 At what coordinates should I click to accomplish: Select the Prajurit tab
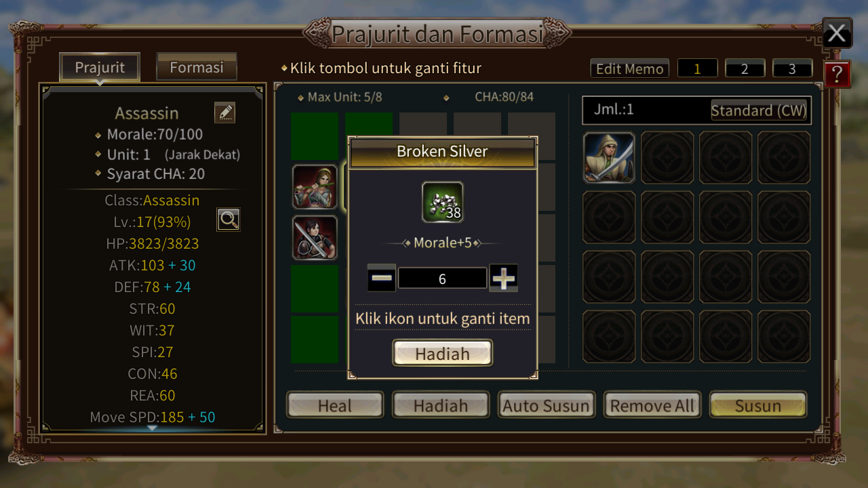pyautogui.click(x=100, y=67)
